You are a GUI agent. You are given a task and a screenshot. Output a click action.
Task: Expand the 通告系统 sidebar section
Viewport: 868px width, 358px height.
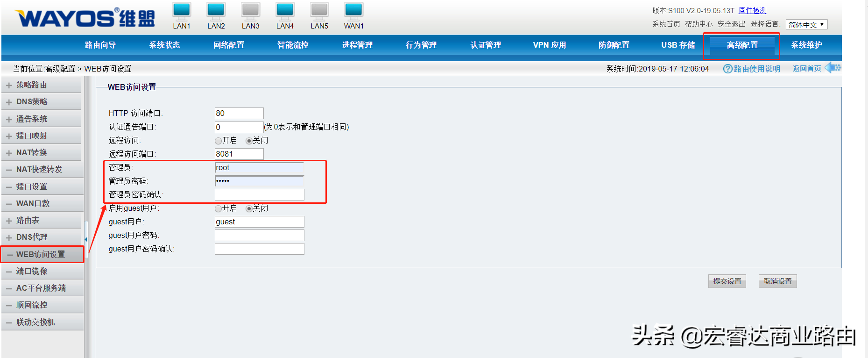[x=41, y=119]
